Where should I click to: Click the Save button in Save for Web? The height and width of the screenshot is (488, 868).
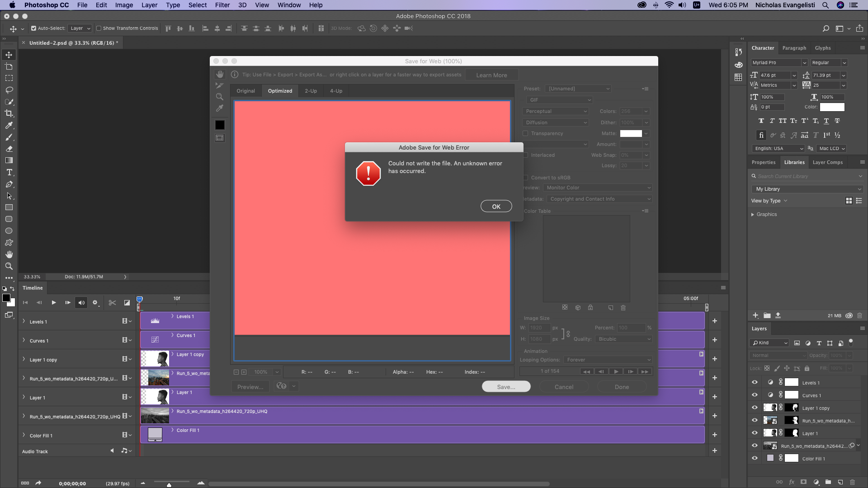(x=506, y=387)
